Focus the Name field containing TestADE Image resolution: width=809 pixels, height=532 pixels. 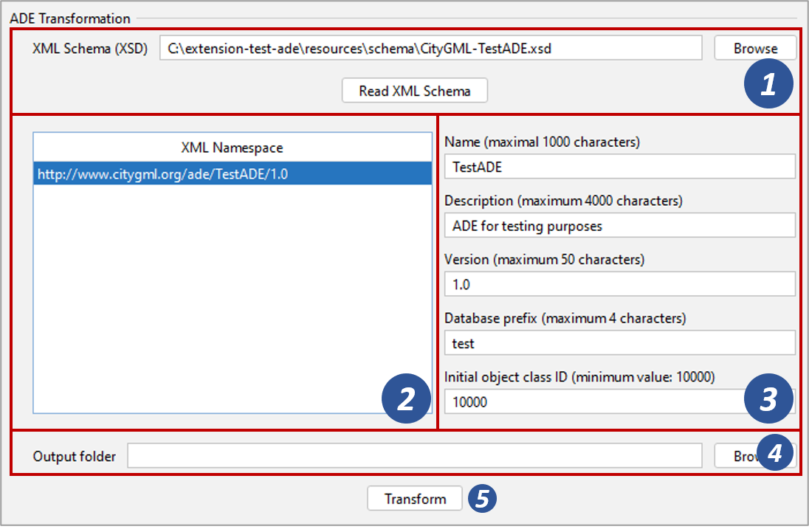pyautogui.click(x=619, y=167)
